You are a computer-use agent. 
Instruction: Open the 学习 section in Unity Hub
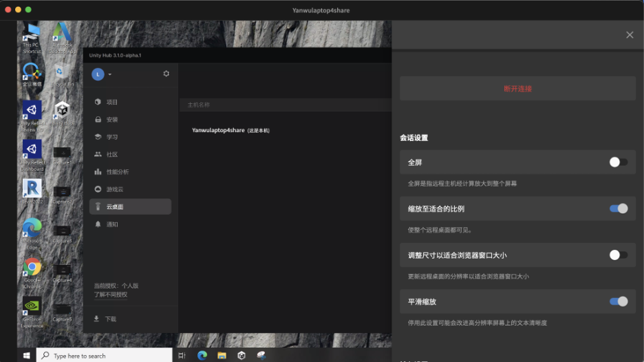tap(130, 137)
